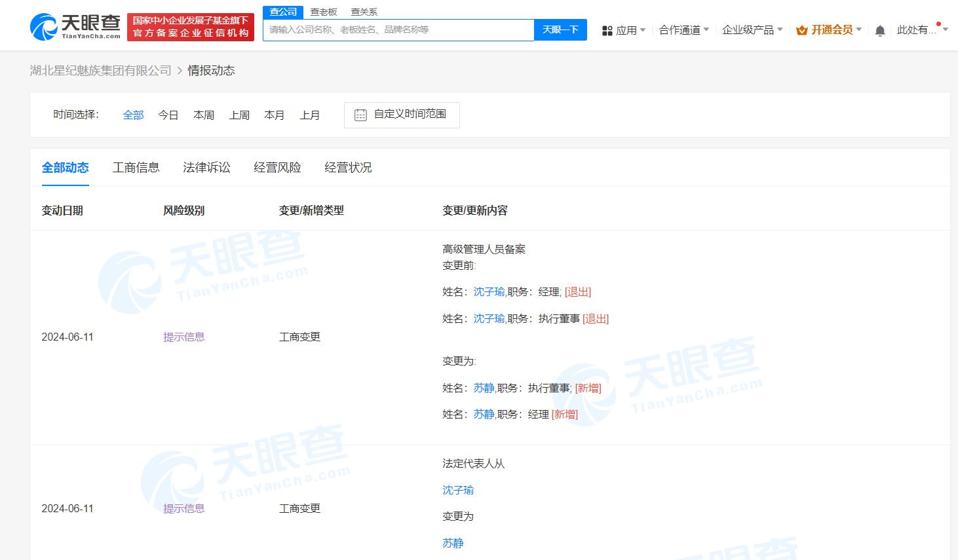The width and height of the screenshot is (958, 560).
Task: Switch to the 法律诉讼 tab
Action: coord(207,168)
